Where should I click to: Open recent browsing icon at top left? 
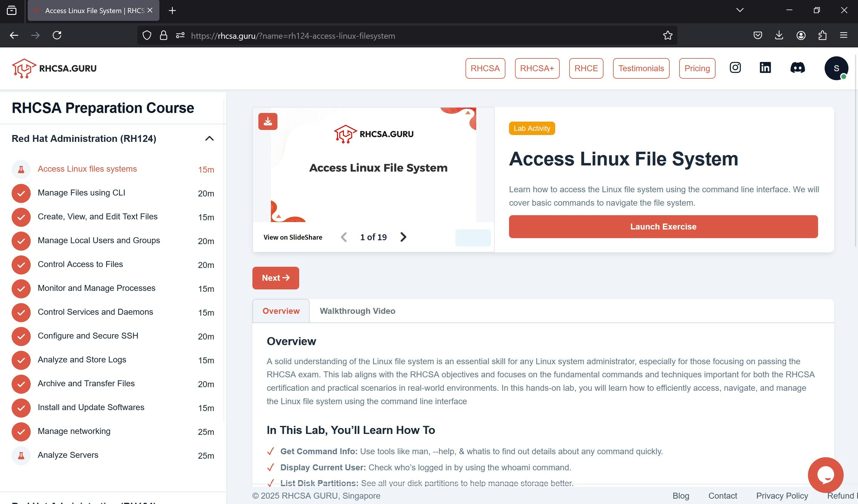pyautogui.click(x=12, y=10)
